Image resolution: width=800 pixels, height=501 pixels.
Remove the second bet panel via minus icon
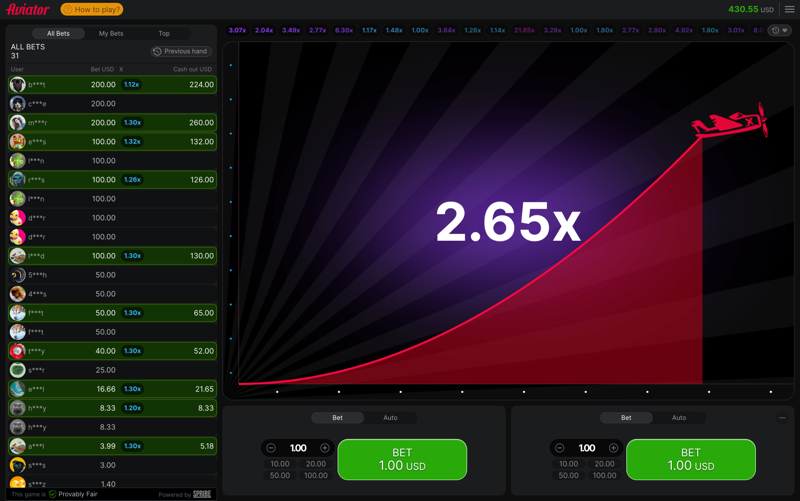pyautogui.click(x=782, y=418)
